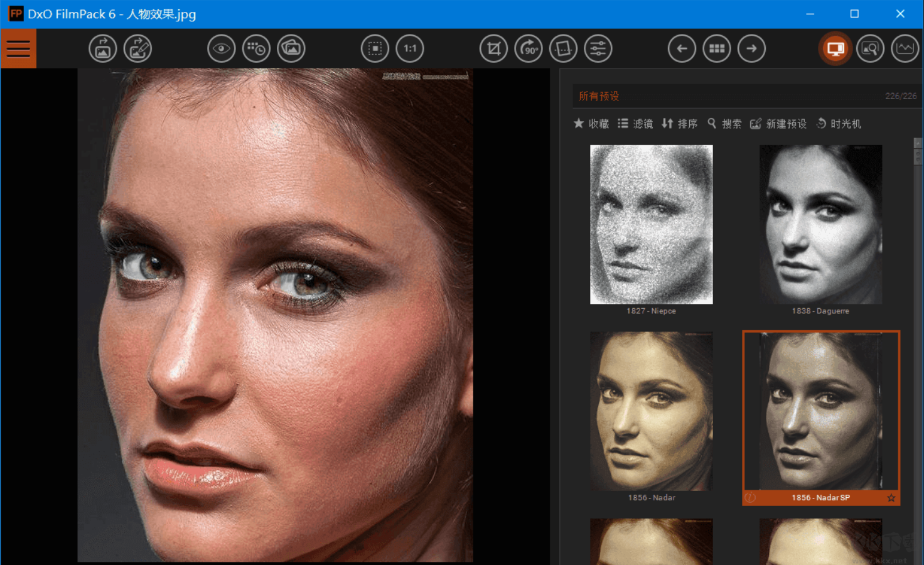Screen dimensions: 924x565
Task: Click the 1856 - Nadar label
Action: coord(652,498)
